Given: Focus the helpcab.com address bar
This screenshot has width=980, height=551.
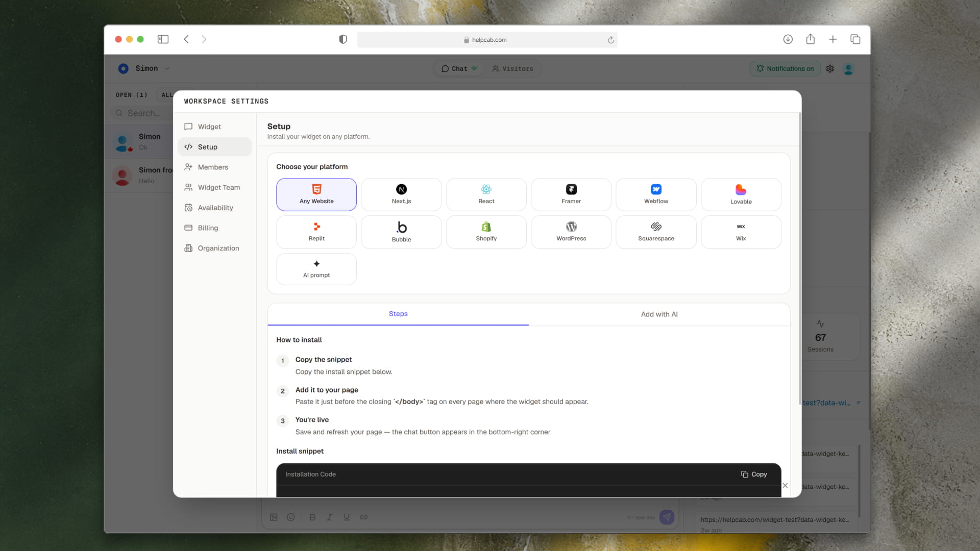Looking at the screenshot, I should (x=487, y=40).
